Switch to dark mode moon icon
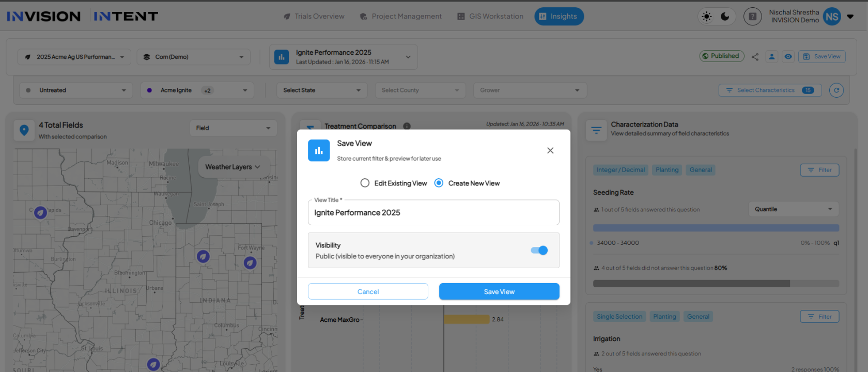The image size is (868, 372). coord(725,17)
